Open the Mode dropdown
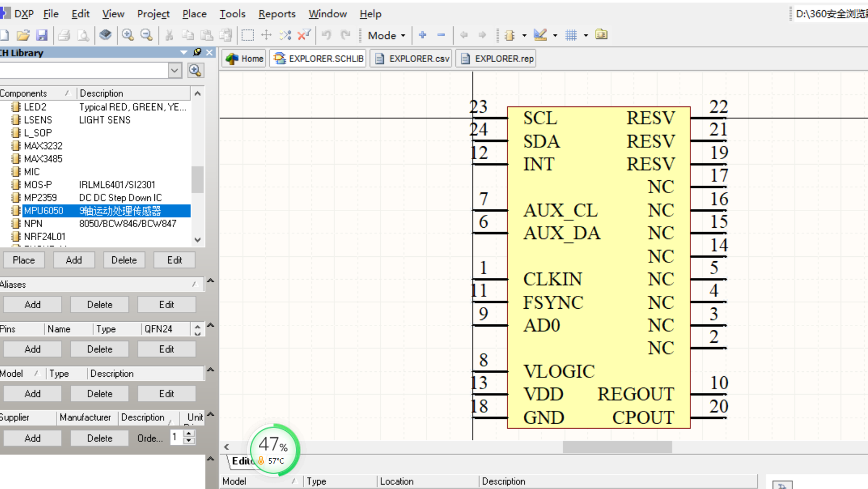The image size is (868, 489). coord(386,35)
